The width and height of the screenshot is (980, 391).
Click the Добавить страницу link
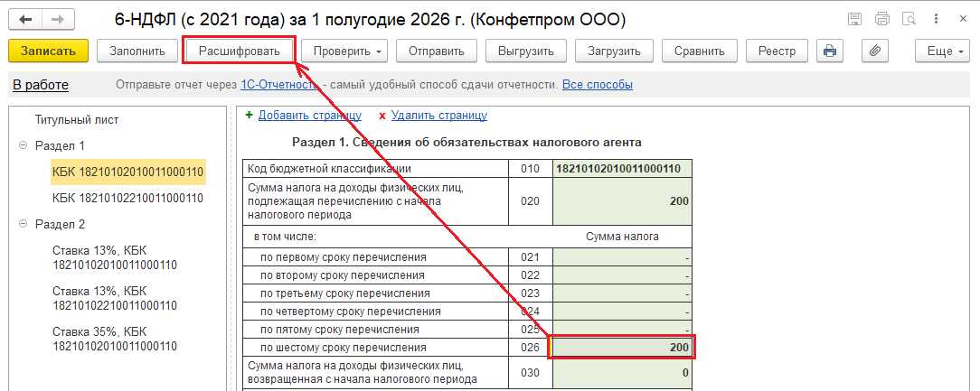310,115
